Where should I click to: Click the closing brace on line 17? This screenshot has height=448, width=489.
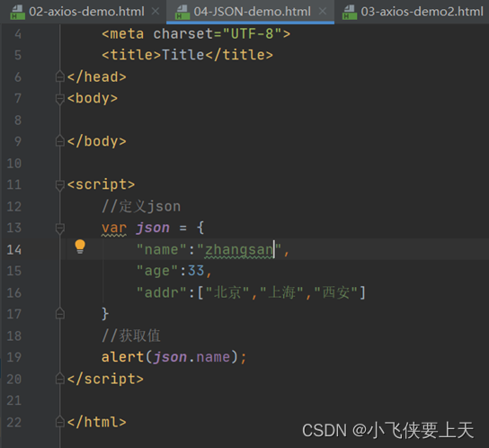(105, 314)
